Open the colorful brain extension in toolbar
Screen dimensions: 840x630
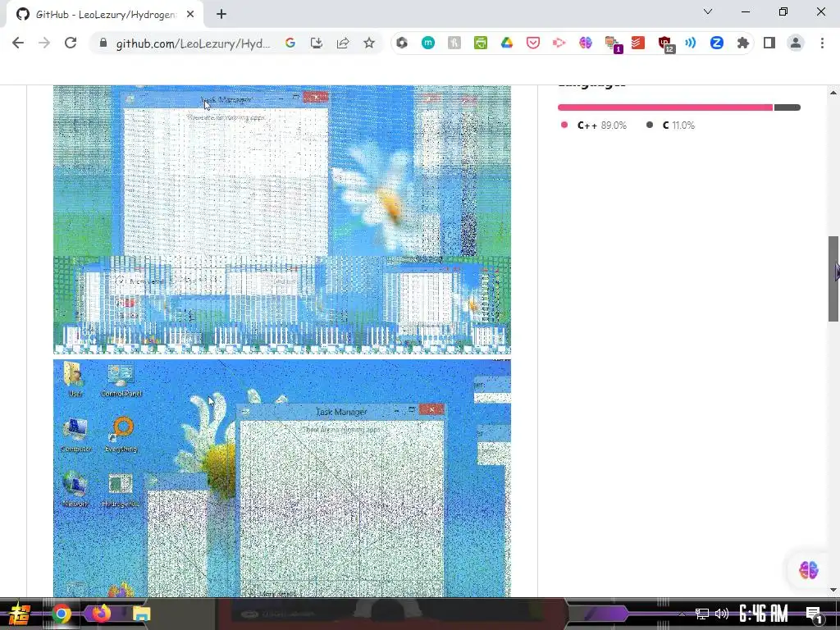click(x=586, y=43)
